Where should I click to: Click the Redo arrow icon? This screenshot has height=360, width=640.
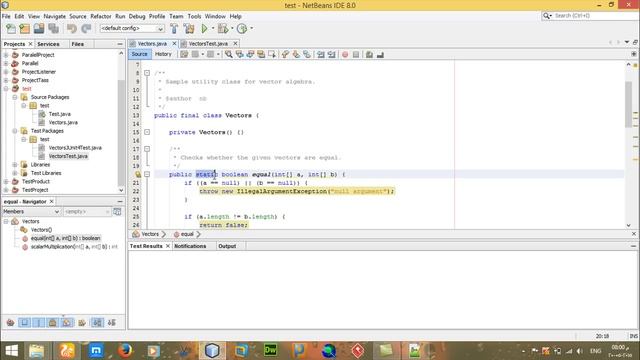pos(86,29)
